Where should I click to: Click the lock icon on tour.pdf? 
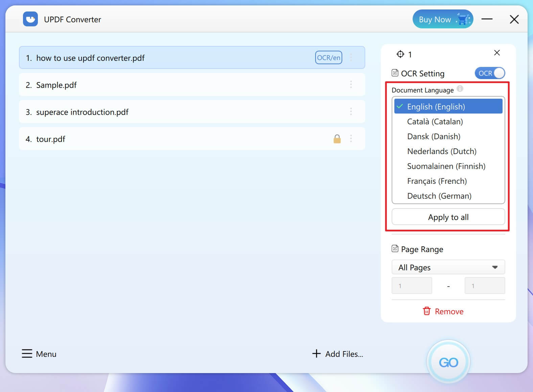coord(337,139)
